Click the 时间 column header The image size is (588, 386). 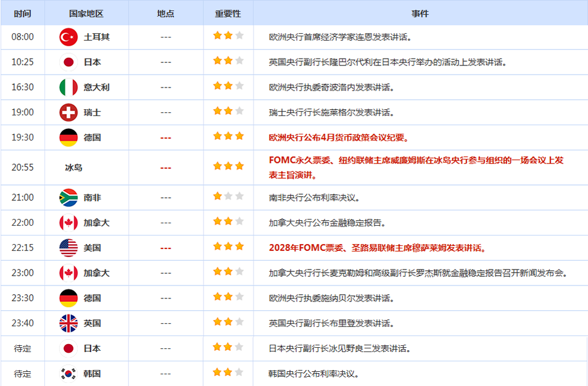[22, 14]
